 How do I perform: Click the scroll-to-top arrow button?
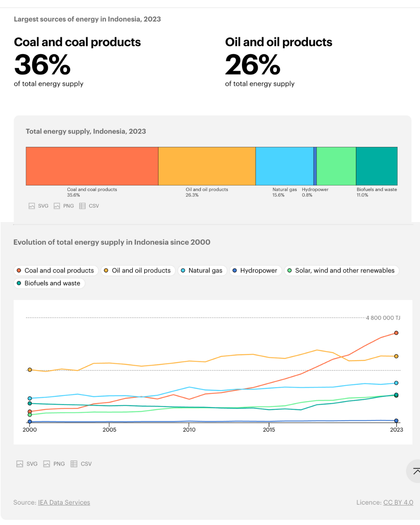[415, 471]
